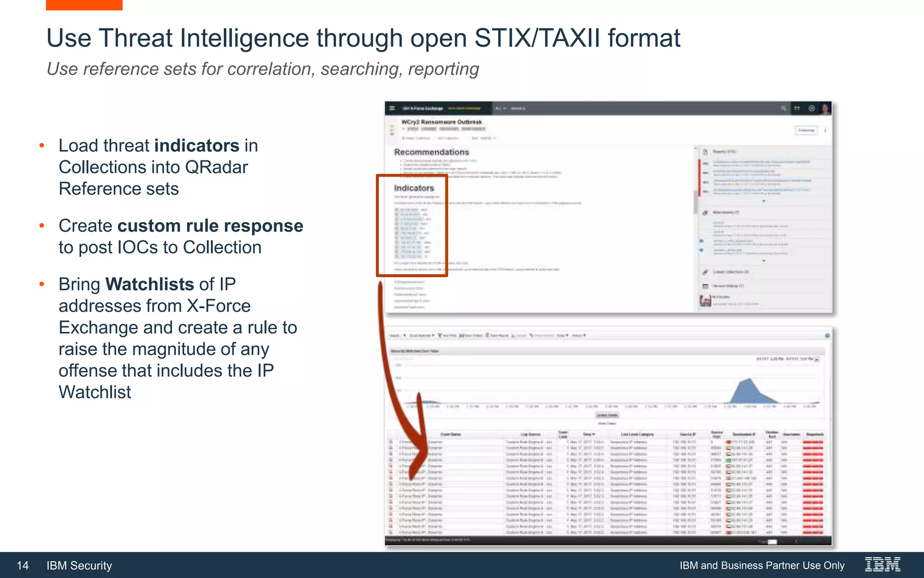Click the Save Criteria toolbar button

coord(471,336)
